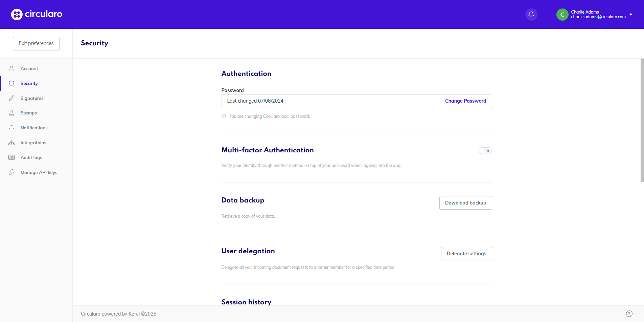
Task: Click the notification bell icon in header
Action: pyautogui.click(x=531, y=14)
